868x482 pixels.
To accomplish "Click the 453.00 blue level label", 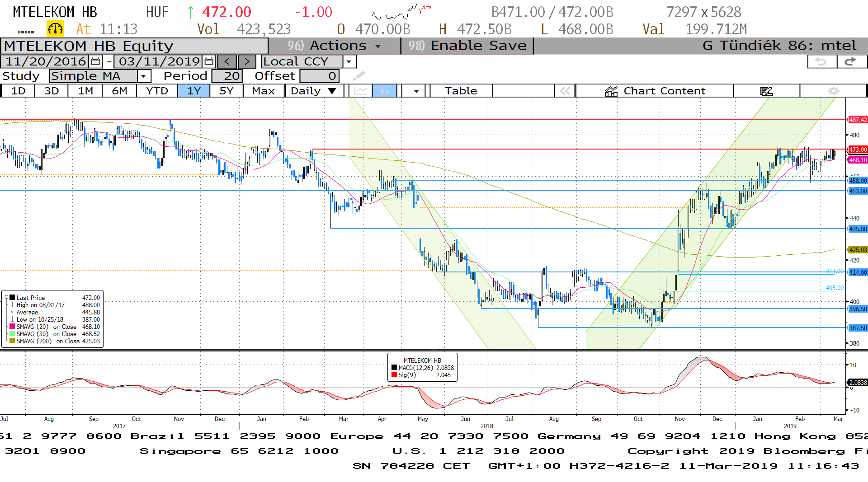I will pyautogui.click(x=858, y=191).
